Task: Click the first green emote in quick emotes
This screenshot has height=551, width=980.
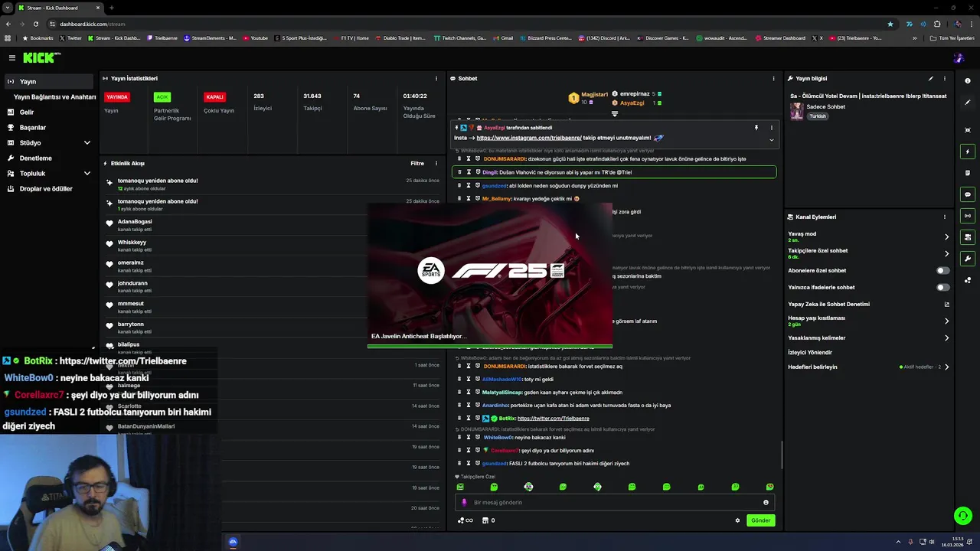Action: click(460, 487)
